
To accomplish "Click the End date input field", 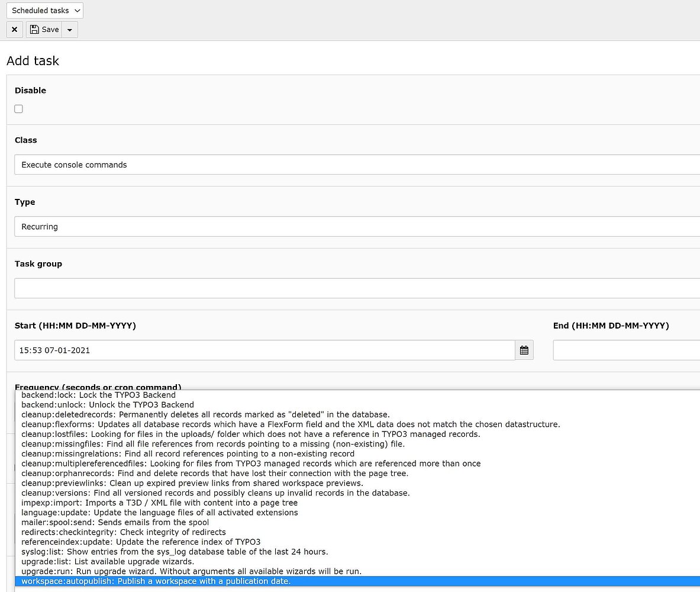I will [x=626, y=350].
